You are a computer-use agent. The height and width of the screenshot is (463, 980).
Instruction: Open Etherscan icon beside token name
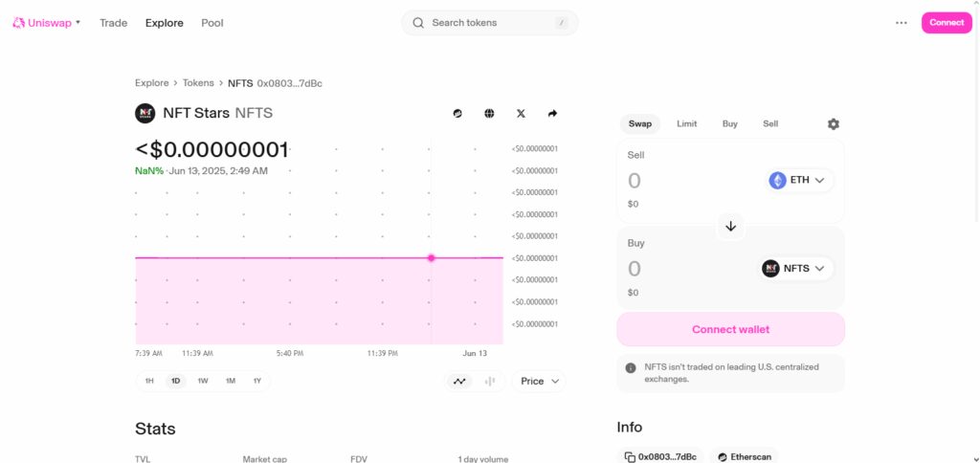click(x=457, y=114)
